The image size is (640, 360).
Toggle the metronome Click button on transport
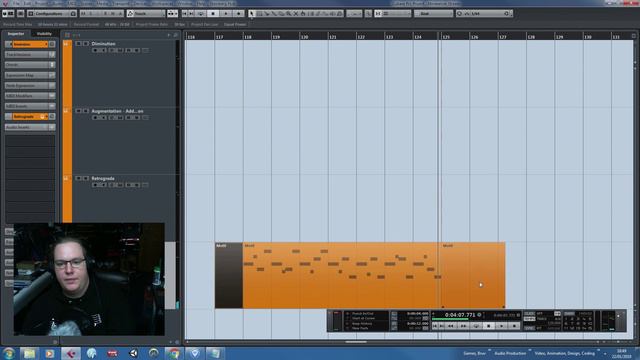coord(529,313)
